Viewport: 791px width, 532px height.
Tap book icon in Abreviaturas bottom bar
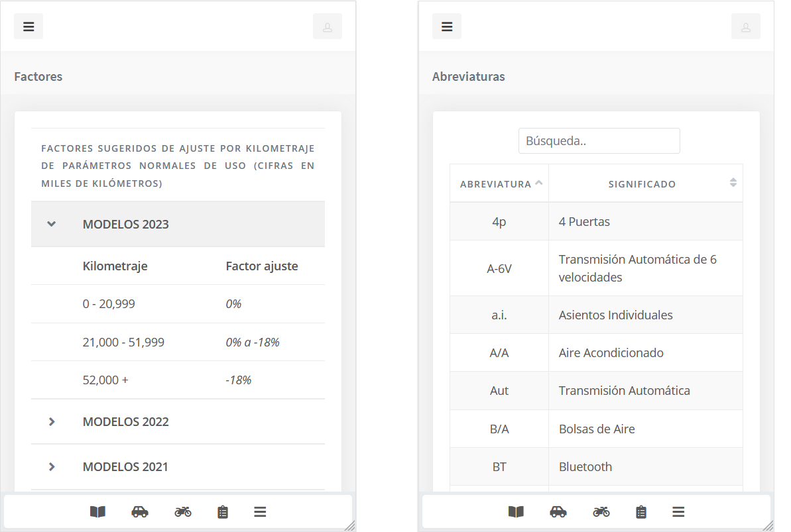(516, 511)
